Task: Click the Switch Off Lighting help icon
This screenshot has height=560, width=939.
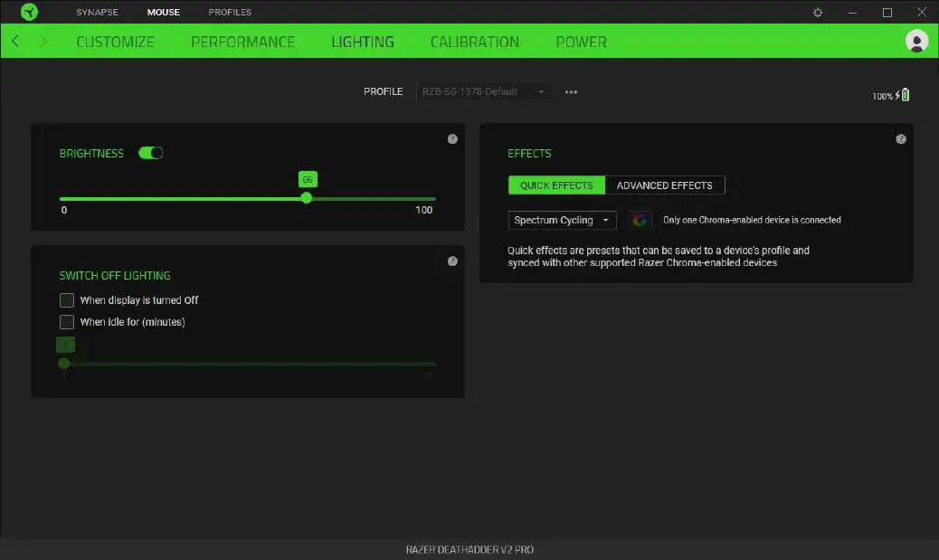Action: click(452, 261)
